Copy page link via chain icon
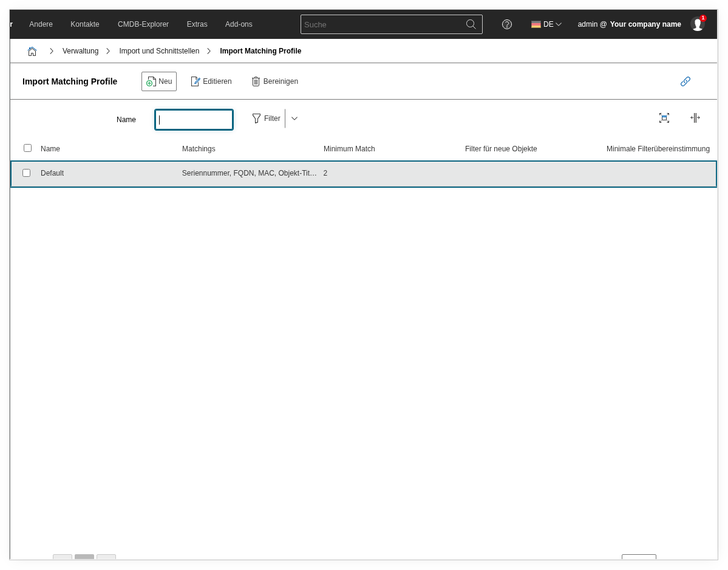The image size is (728, 570). 685,81
